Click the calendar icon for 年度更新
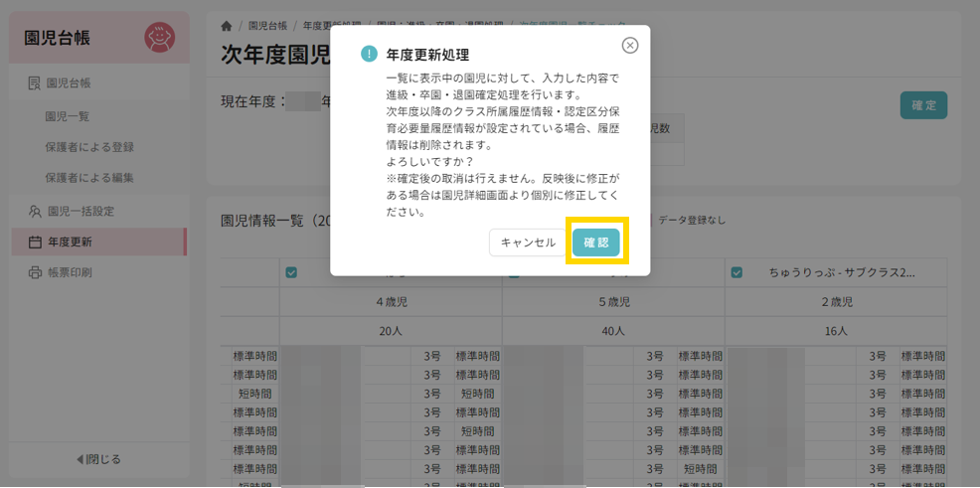The width and height of the screenshot is (980, 488). tap(35, 242)
